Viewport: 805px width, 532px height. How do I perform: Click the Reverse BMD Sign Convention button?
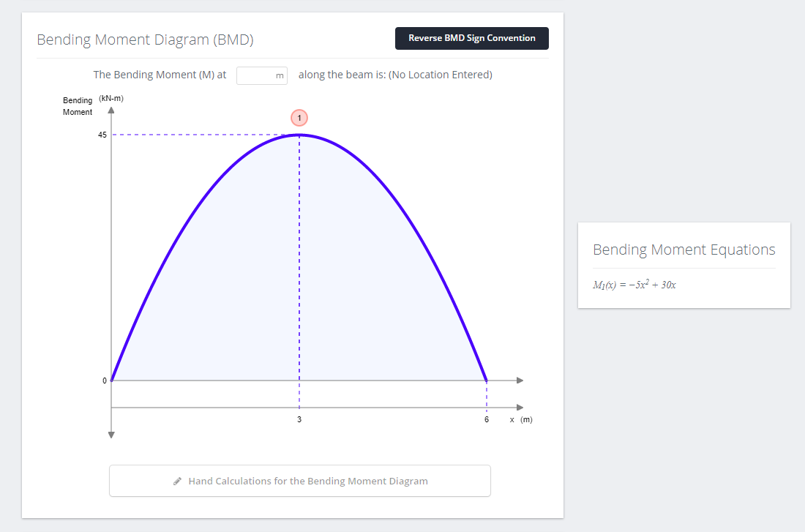471,38
